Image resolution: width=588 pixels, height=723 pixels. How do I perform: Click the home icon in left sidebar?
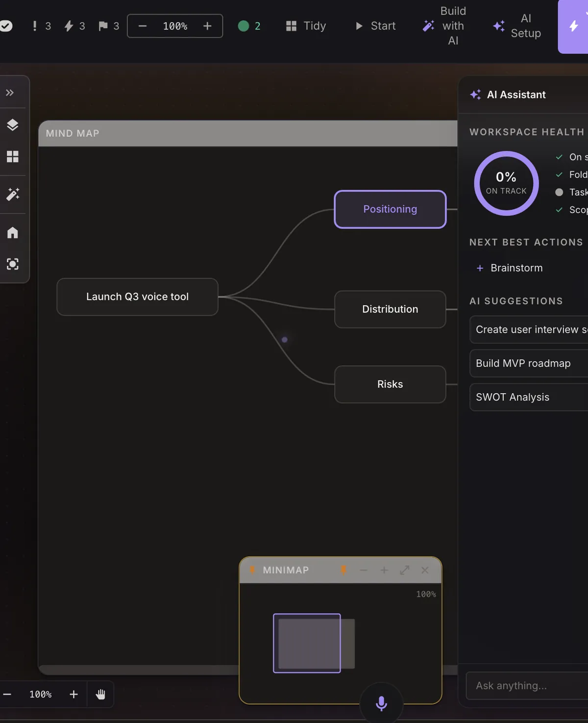pyautogui.click(x=13, y=232)
